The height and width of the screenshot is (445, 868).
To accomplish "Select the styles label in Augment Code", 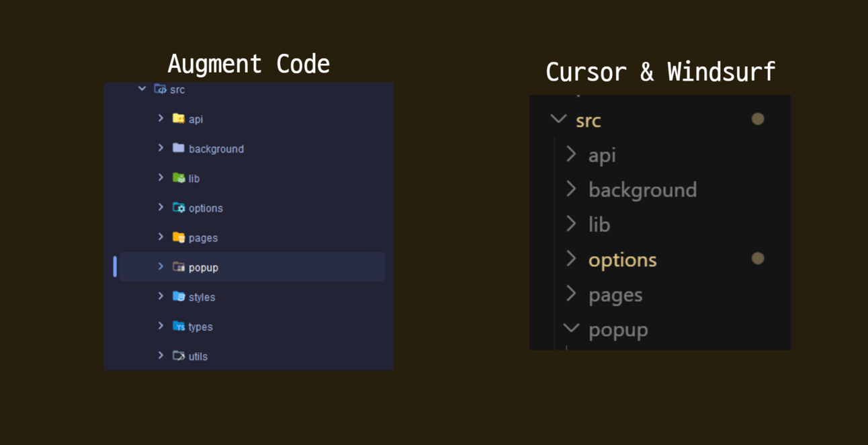I will [202, 297].
